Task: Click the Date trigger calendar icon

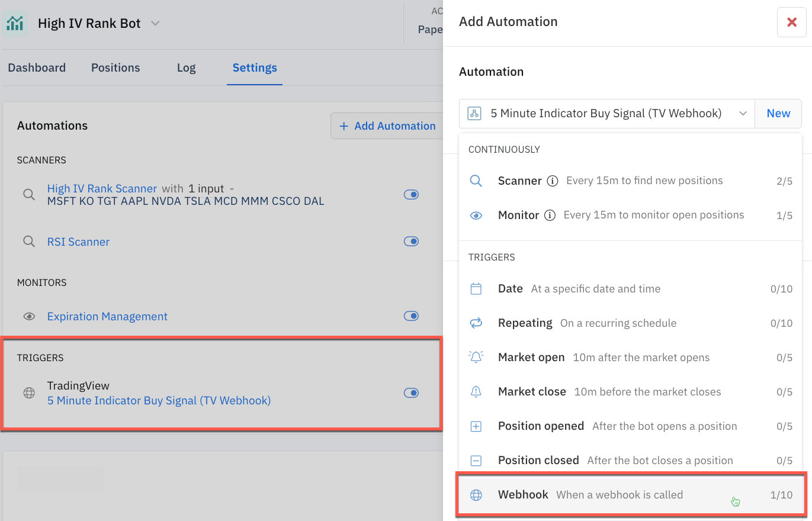Action: [476, 289]
